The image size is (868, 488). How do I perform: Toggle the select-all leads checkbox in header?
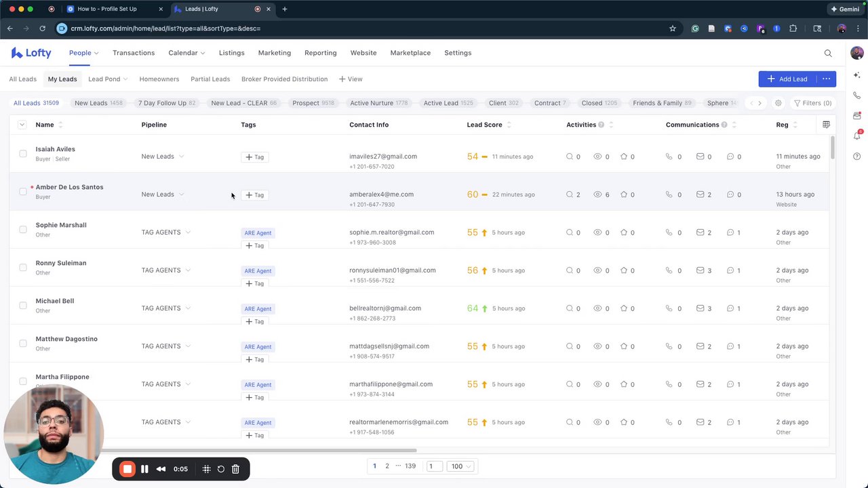[22, 125]
